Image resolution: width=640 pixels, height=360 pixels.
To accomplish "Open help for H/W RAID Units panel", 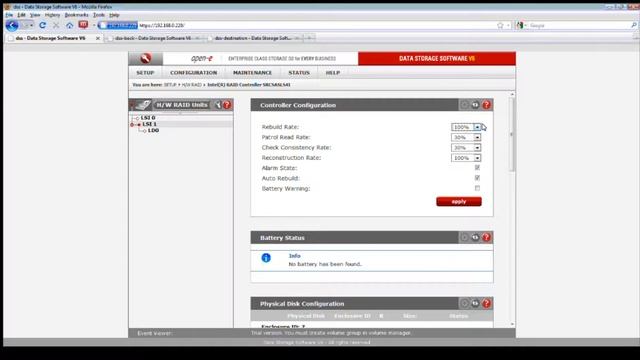I will (x=227, y=105).
